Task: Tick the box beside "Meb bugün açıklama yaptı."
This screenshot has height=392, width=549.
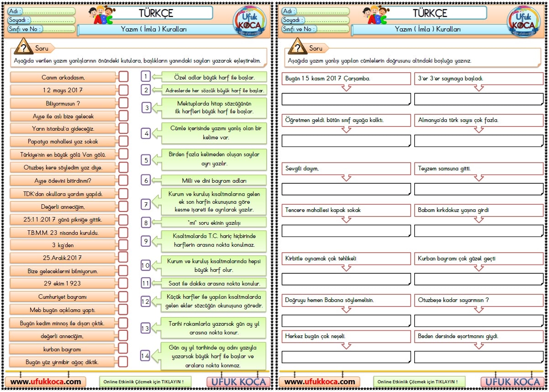Action: coord(123,309)
